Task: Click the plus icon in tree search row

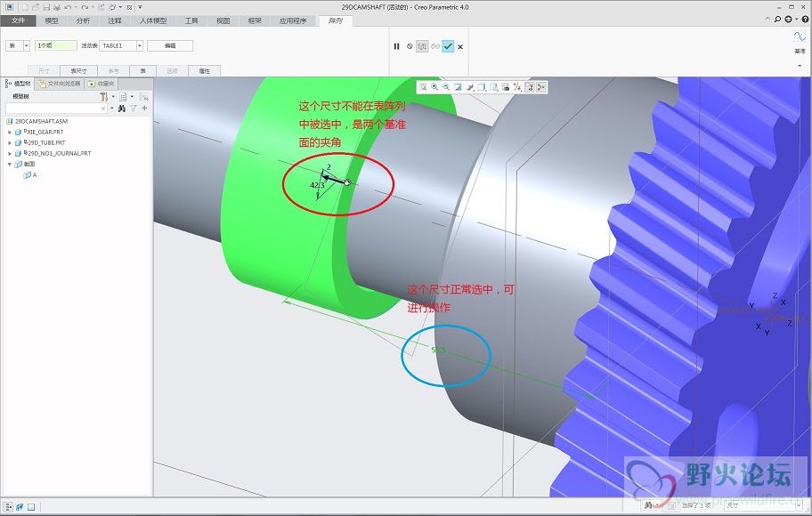Action: [x=144, y=109]
